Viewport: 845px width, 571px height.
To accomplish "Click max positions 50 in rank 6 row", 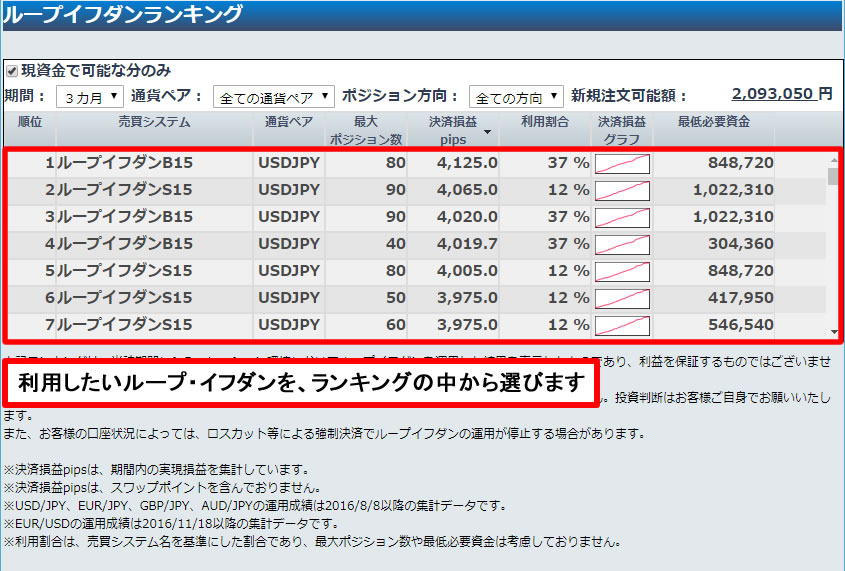I will tap(395, 297).
